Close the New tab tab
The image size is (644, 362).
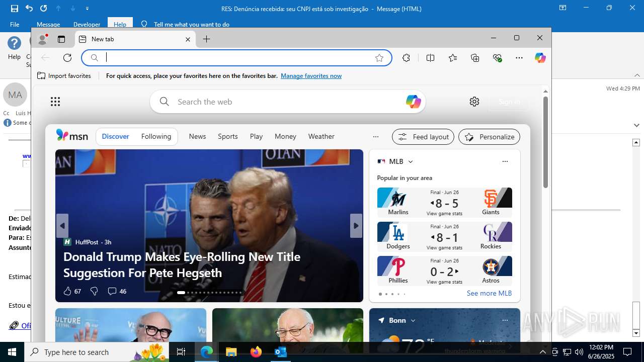coord(188,39)
